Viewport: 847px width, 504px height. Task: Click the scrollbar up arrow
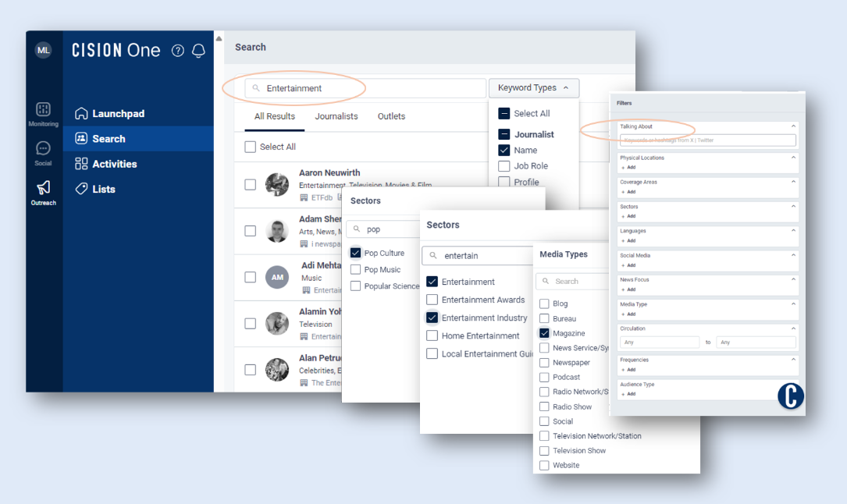219,39
